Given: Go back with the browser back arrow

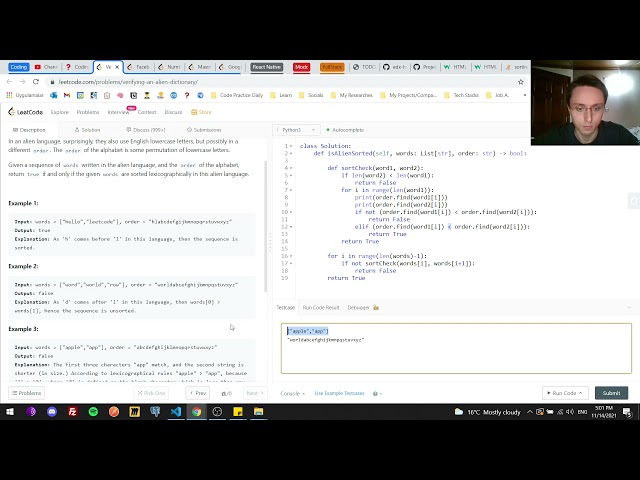Looking at the screenshot, I should tap(9, 82).
